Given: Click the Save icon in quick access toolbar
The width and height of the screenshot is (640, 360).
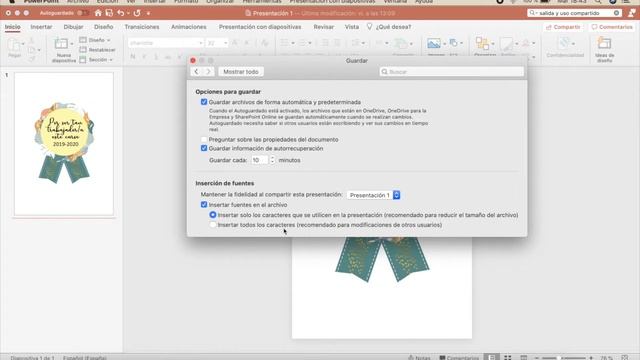Looking at the screenshot, I should pos(109,13).
